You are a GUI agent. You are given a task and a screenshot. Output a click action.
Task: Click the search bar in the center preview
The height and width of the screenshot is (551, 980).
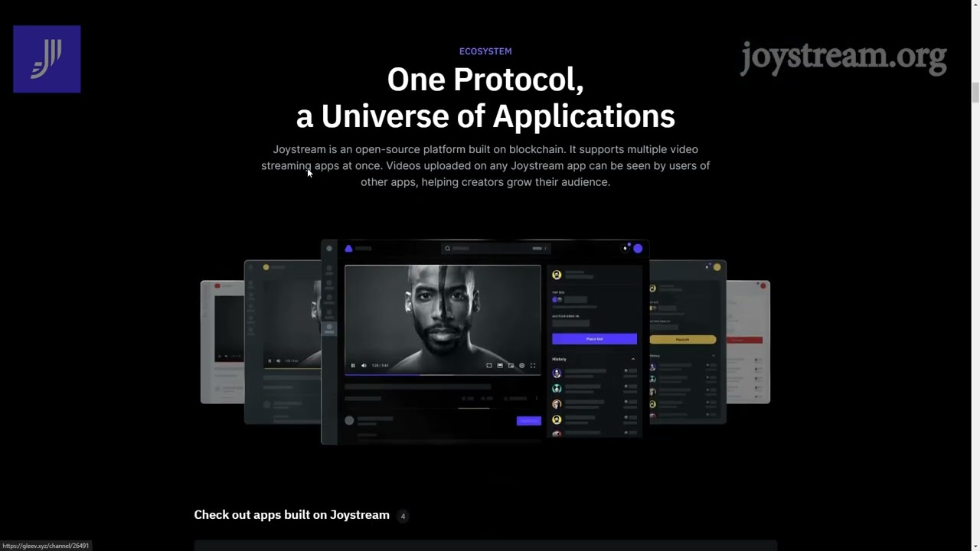click(496, 249)
